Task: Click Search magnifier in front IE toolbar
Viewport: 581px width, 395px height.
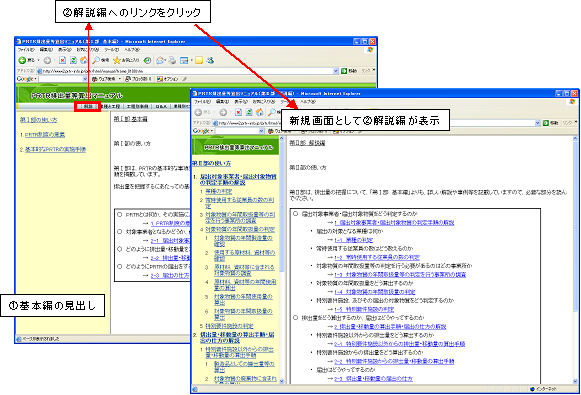Action: click(x=272, y=112)
